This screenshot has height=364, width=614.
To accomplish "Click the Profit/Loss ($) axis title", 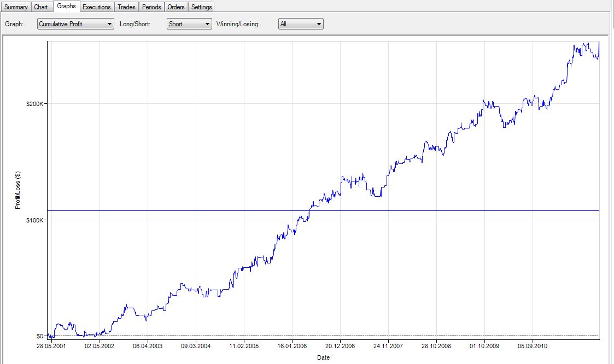I will [18, 190].
